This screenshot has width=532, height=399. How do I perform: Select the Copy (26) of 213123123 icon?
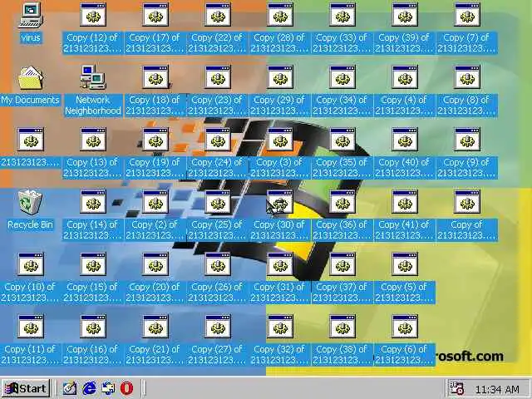point(218,264)
